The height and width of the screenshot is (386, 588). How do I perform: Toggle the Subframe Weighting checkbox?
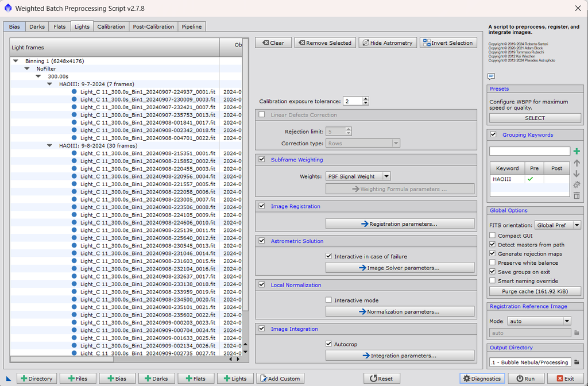coord(262,159)
